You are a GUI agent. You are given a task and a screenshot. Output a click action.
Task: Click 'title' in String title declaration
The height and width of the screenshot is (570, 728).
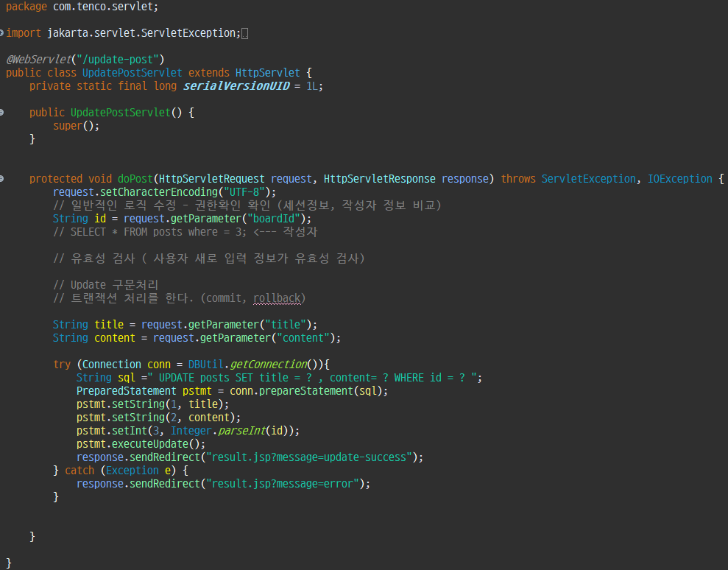(109, 324)
